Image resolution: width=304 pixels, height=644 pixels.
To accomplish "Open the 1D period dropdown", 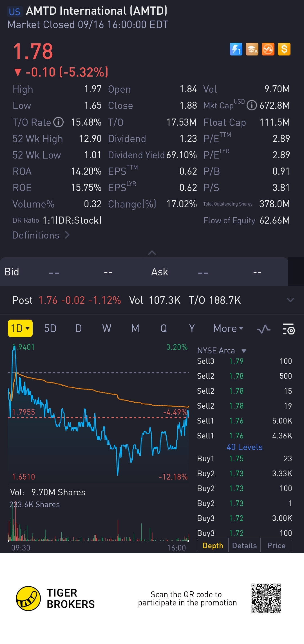I will coord(20,328).
